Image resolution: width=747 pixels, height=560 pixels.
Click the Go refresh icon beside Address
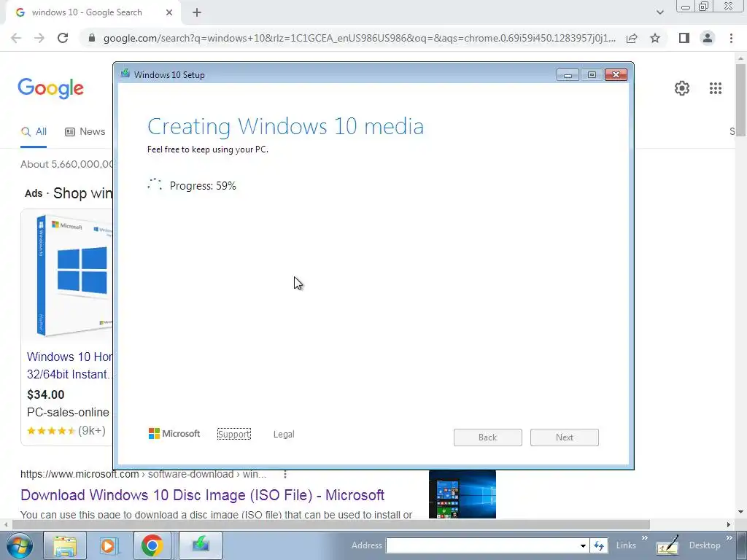pos(599,545)
